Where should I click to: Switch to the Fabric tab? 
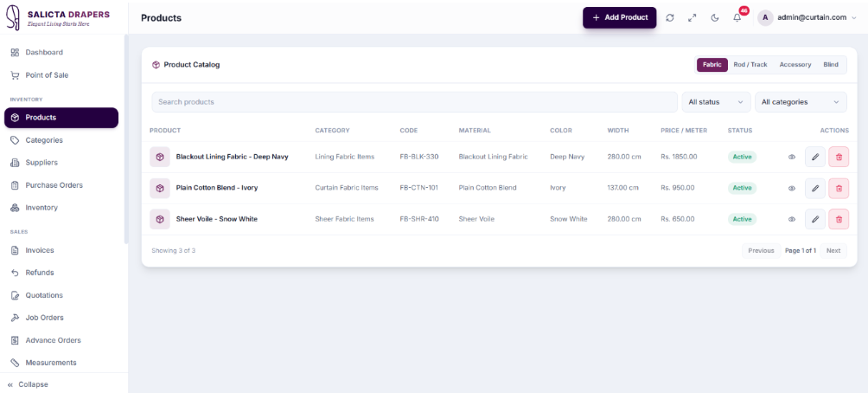pyautogui.click(x=712, y=65)
